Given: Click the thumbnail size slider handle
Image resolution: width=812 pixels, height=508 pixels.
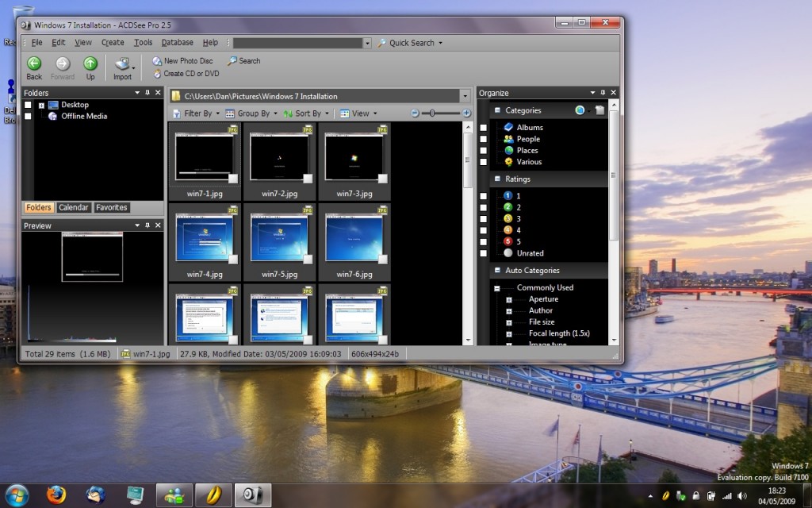Looking at the screenshot, I should coord(432,113).
